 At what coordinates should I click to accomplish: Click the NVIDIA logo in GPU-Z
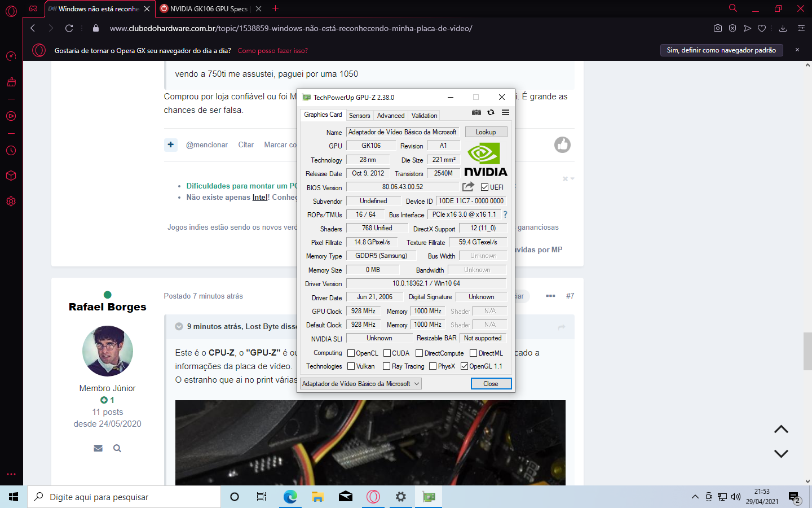point(486,160)
